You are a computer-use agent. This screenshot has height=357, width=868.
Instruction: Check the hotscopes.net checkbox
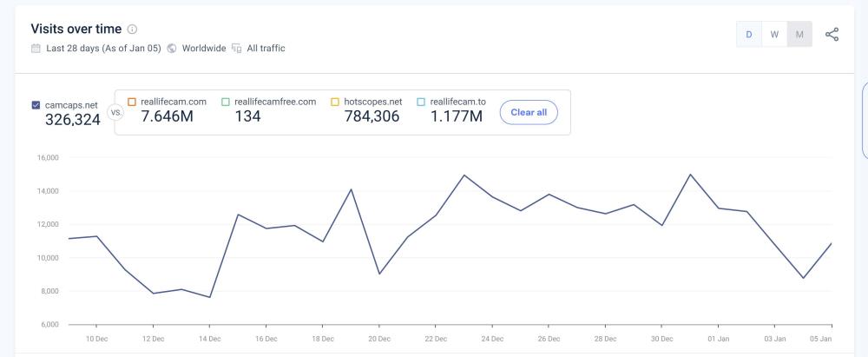click(x=335, y=102)
